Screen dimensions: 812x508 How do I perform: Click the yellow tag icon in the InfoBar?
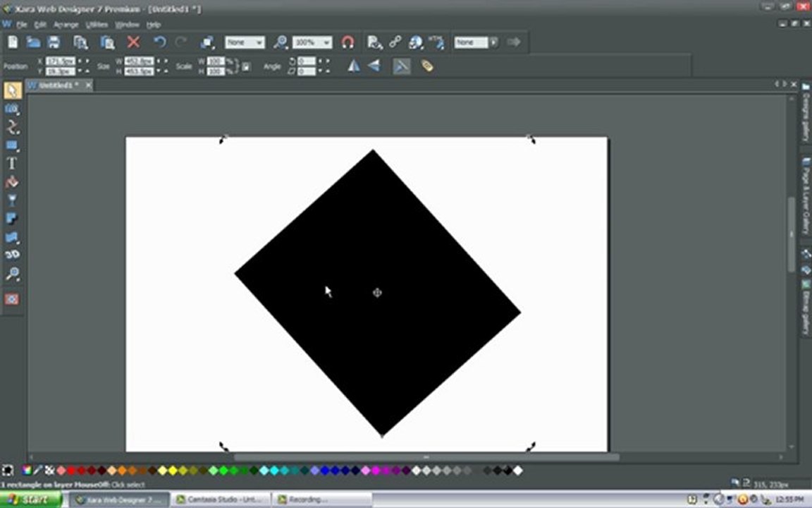tap(427, 66)
